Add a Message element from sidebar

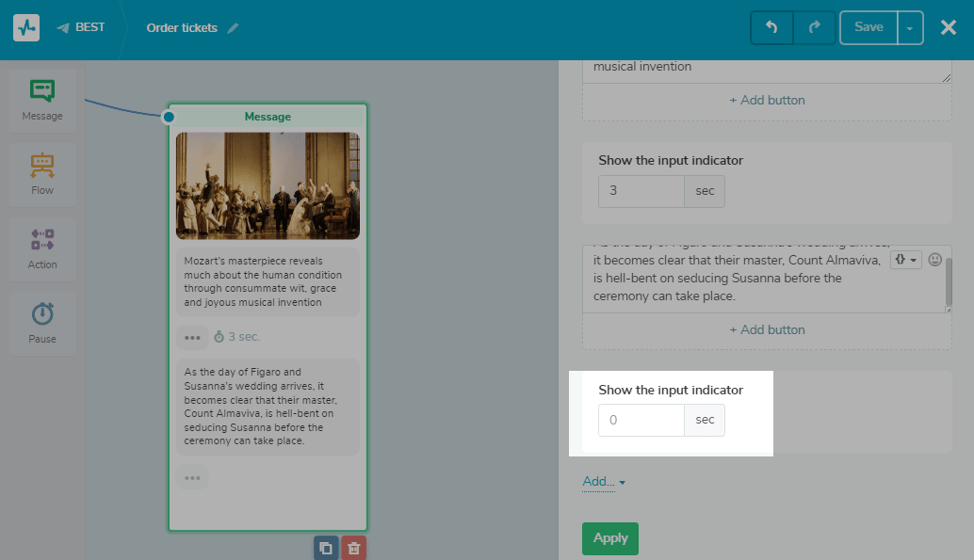coord(42,100)
